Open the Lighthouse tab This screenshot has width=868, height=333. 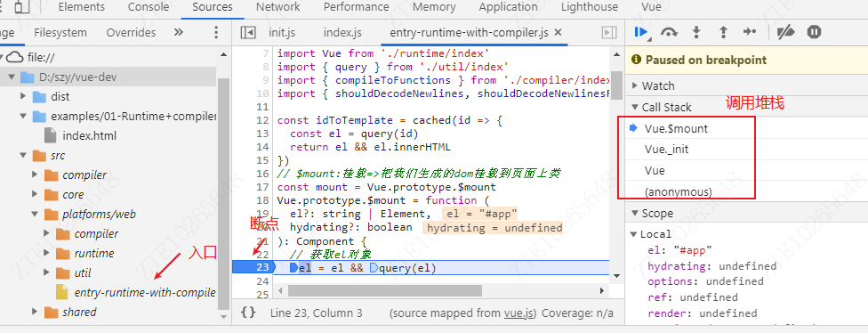click(590, 7)
